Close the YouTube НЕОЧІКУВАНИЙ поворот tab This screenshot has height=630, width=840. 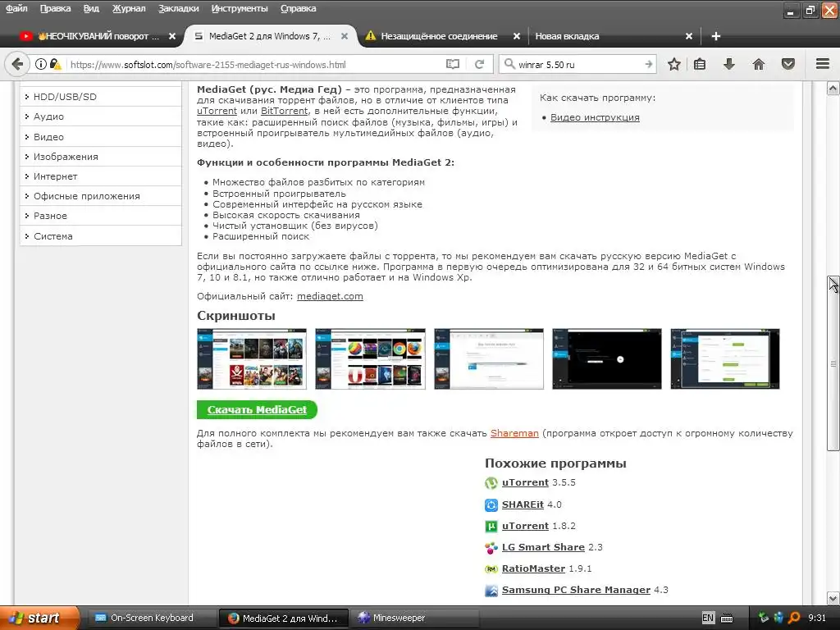tap(172, 36)
